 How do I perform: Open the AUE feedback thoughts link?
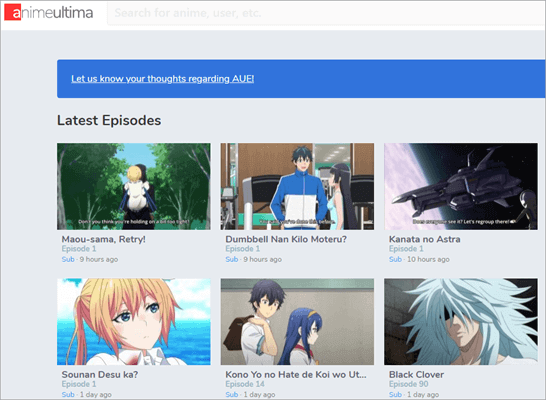coord(163,79)
